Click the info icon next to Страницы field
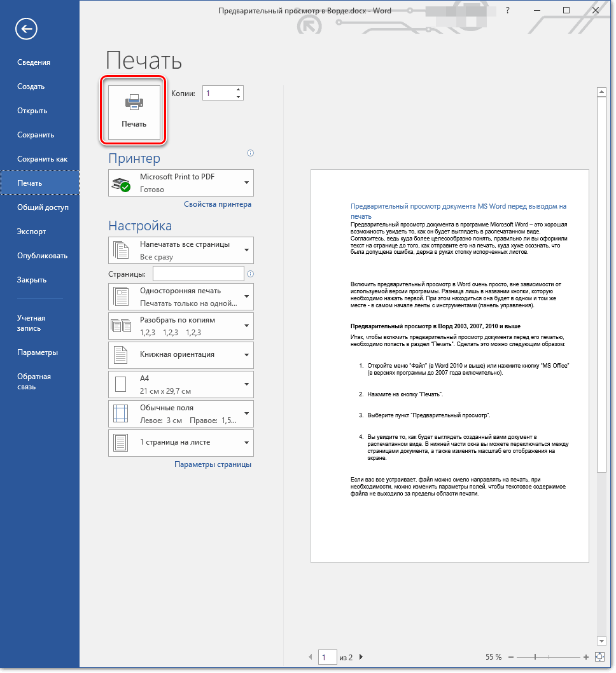 250,274
